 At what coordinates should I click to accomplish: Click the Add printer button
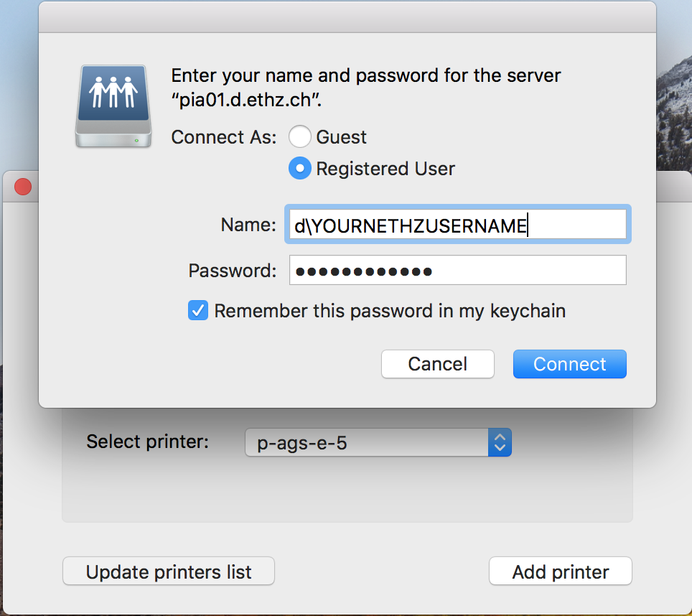pyautogui.click(x=561, y=571)
